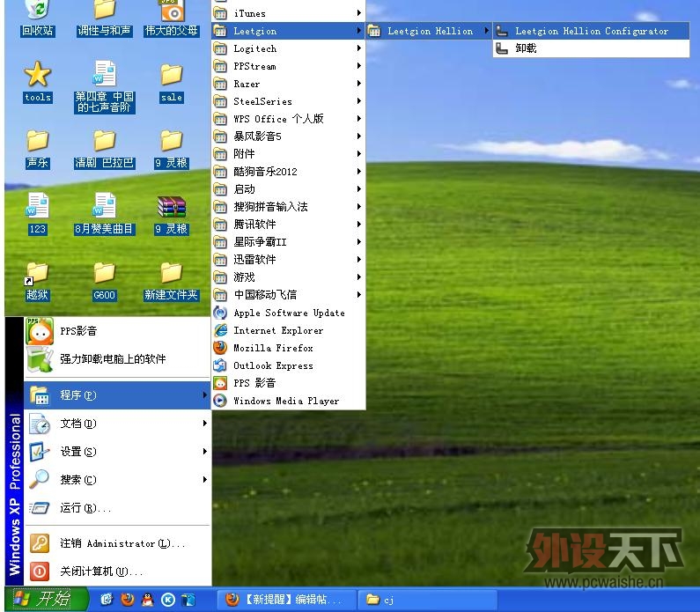Expand the PPStream program folder
Viewport: 700px width, 612px height.
click(289, 66)
